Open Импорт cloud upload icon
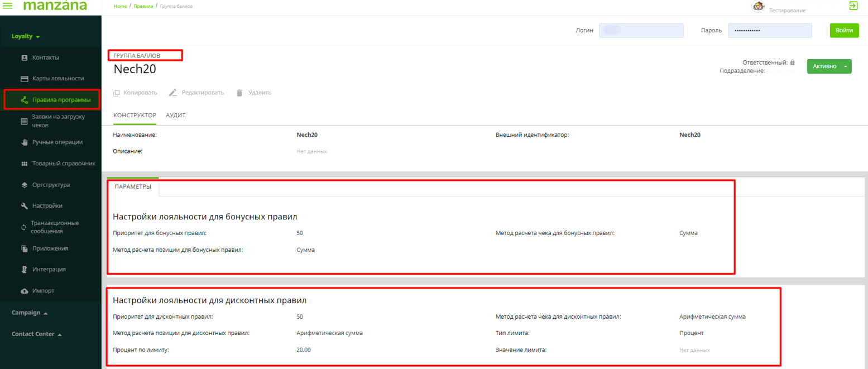 click(24, 291)
